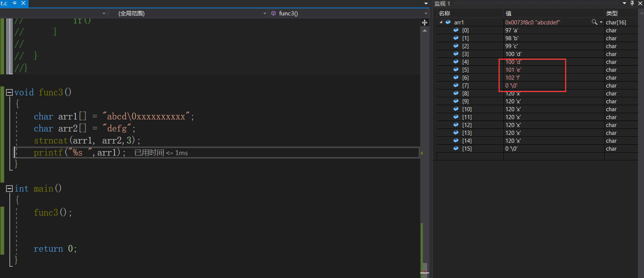Click value 101 'e' in watch
This screenshot has height=278, width=644.
tap(513, 70)
